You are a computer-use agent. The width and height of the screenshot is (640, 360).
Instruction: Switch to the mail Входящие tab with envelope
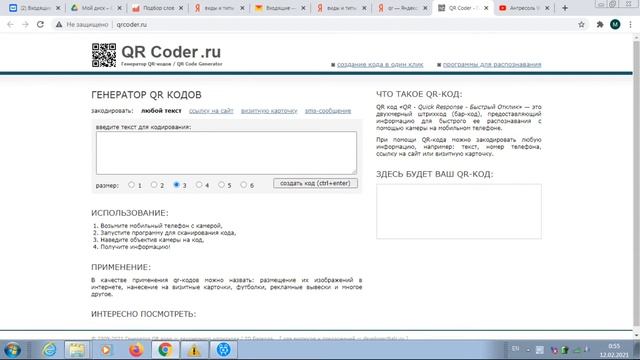click(279, 8)
